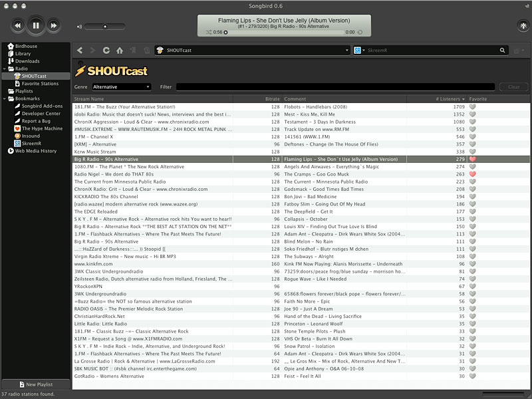532x399 pixels.
Task: Toggle shuffle icon in the now-playing display
Action: click(209, 32)
